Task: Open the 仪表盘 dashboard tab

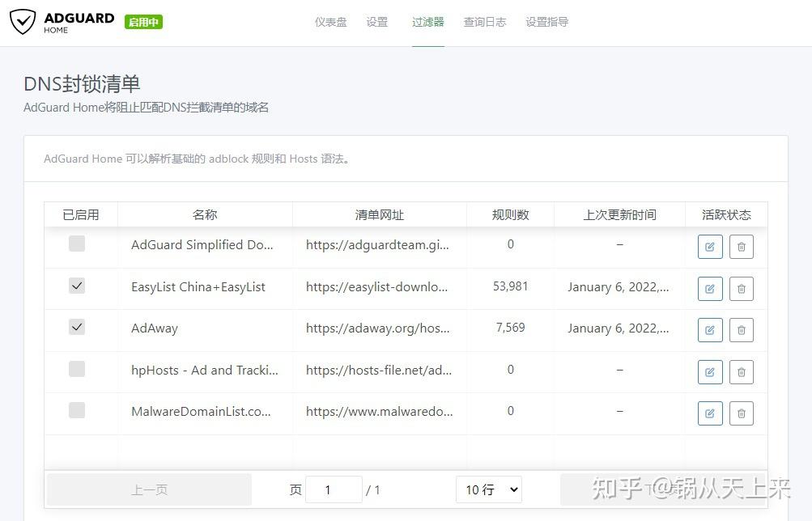Action: (330, 22)
